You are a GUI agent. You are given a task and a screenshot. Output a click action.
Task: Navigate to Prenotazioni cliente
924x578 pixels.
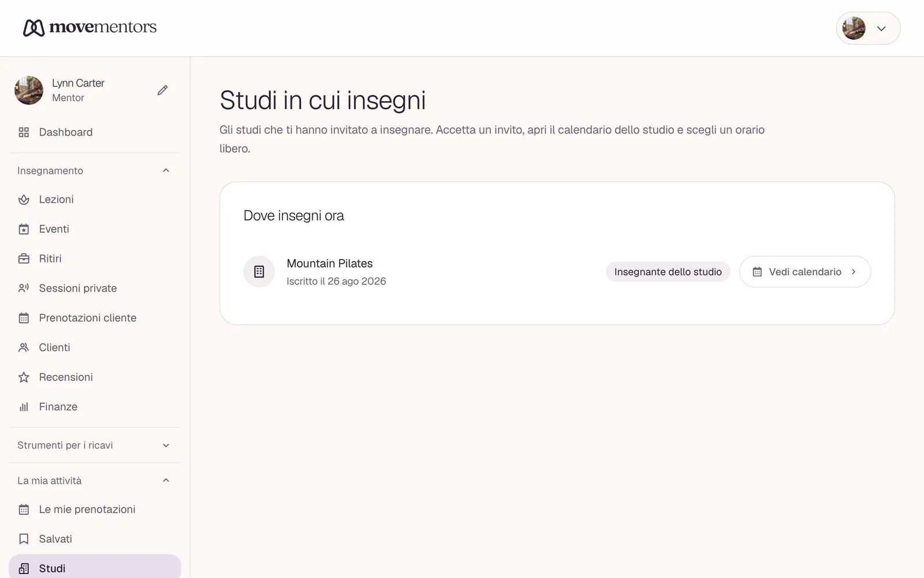(x=95, y=318)
